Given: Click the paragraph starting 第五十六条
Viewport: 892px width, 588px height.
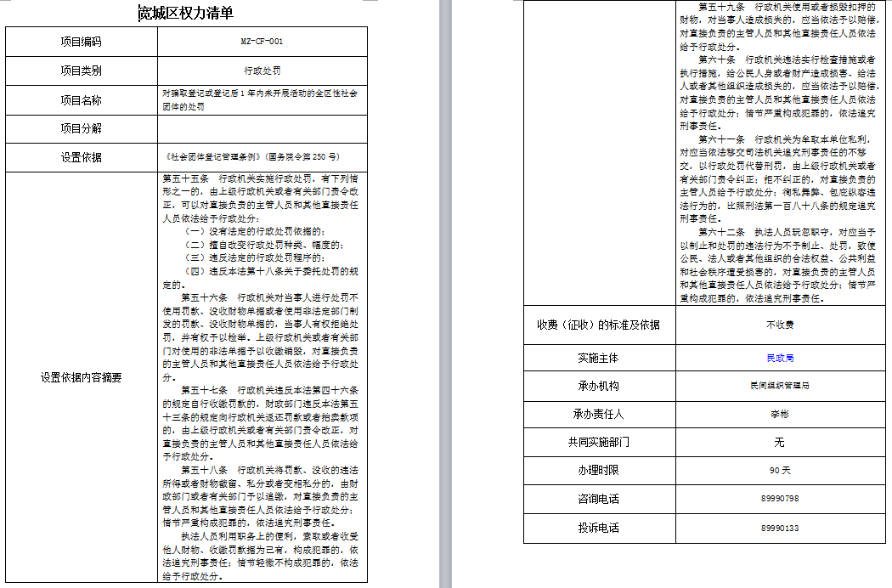Looking at the screenshot, I should coord(261,337).
